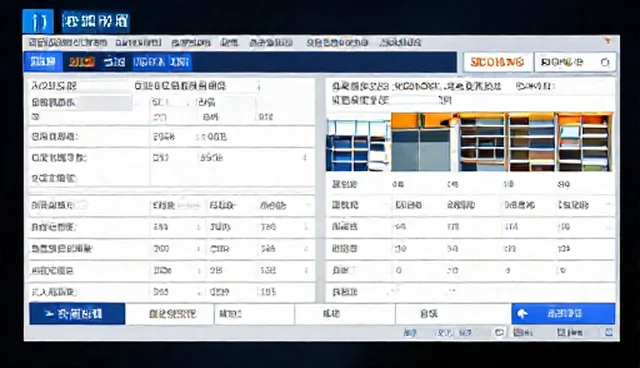
Task: Select the last orange-framed shelf thumbnail
Action: 584,142
